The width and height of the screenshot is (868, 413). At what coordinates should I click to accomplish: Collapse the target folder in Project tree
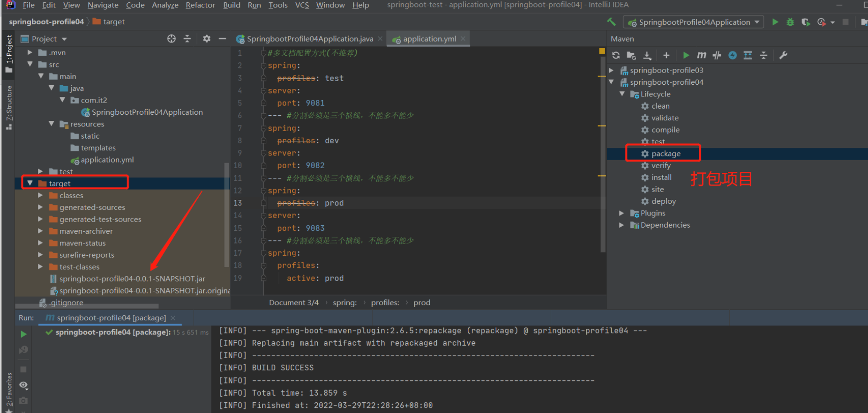tap(30, 184)
